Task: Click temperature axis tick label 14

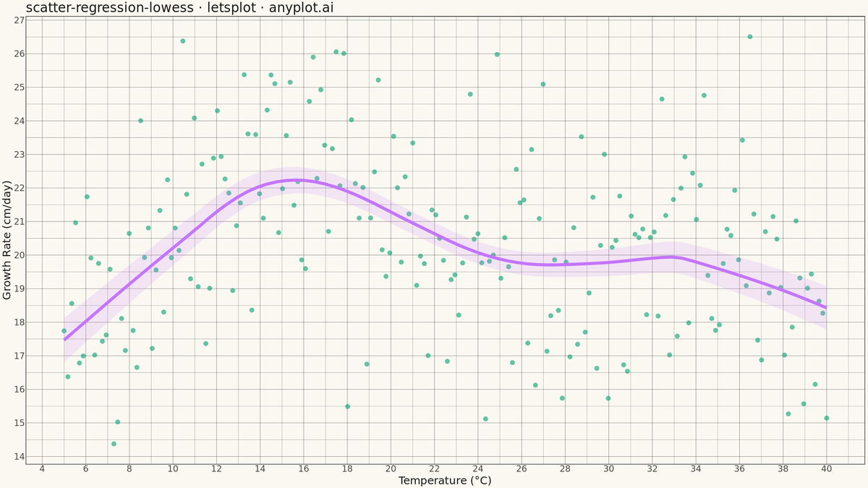Action: (260, 468)
